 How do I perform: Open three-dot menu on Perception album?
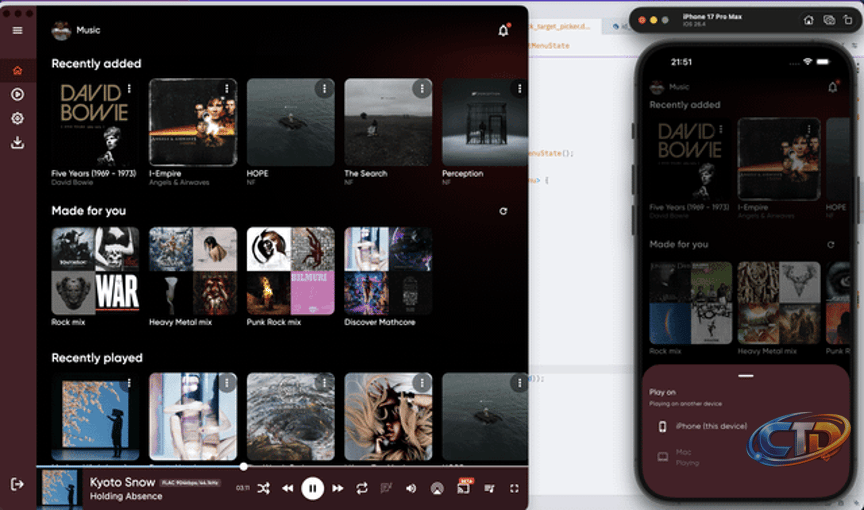520,89
